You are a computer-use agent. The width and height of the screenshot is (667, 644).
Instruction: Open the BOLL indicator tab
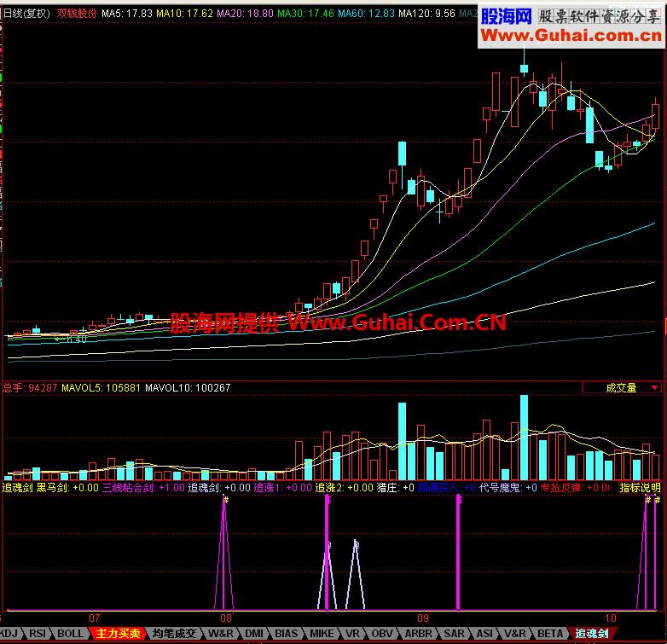pyautogui.click(x=70, y=634)
